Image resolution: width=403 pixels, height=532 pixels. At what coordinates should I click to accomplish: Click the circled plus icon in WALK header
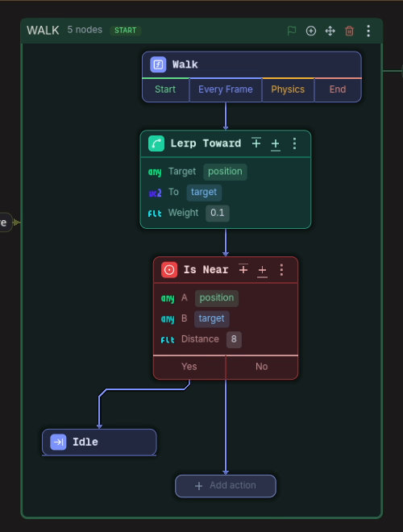(311, 31)
